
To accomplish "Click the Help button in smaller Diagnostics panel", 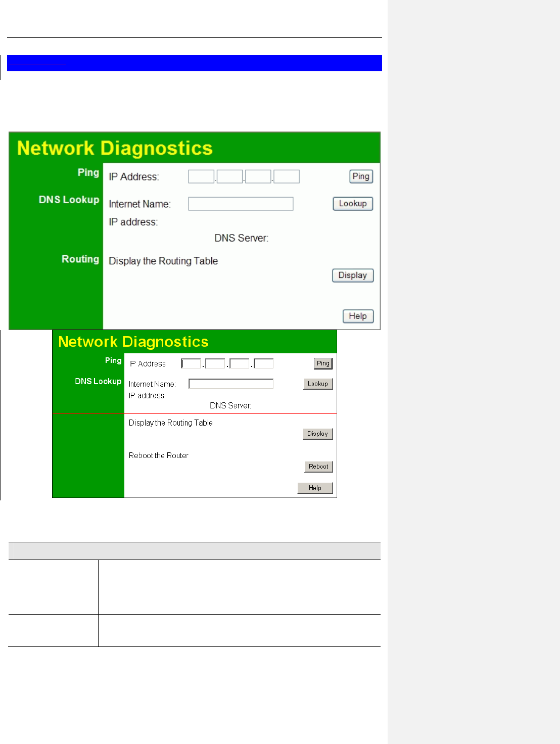I will [x=315, y=488].
